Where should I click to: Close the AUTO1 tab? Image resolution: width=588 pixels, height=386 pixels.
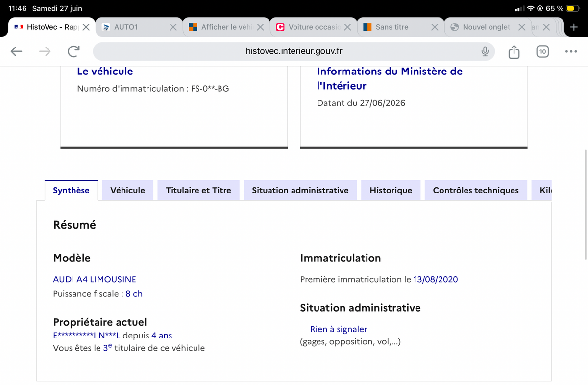173,27
